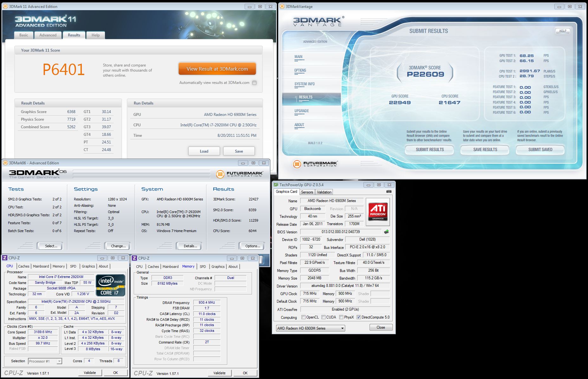
Task: Open the Sensors tab in GPU-Z
Action: coord(307,192)
